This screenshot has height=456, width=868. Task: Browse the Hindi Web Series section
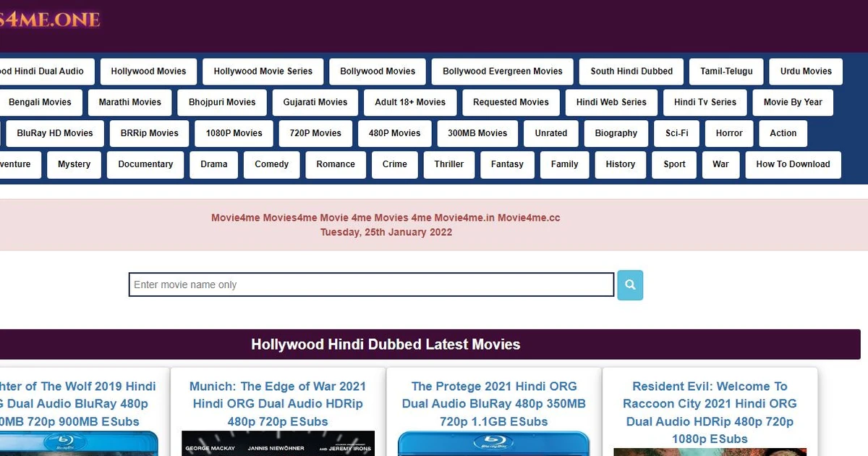(x=611, y=102)
